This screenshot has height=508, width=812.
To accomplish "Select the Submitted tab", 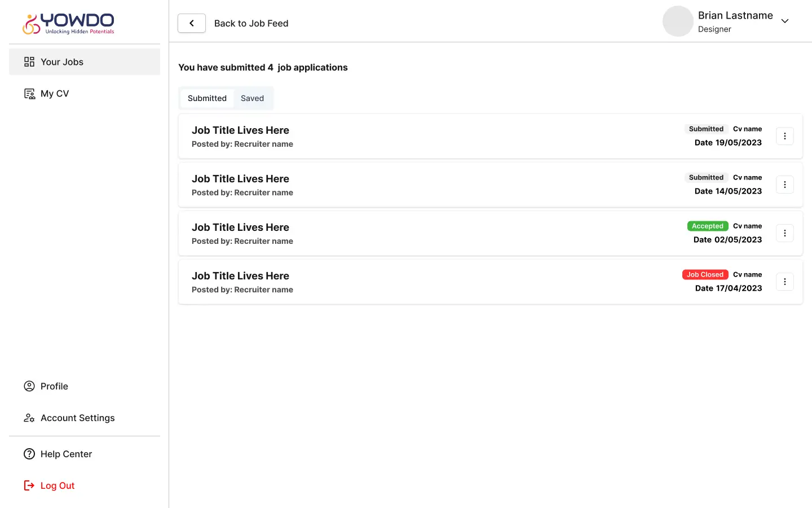I will point(207,98).
